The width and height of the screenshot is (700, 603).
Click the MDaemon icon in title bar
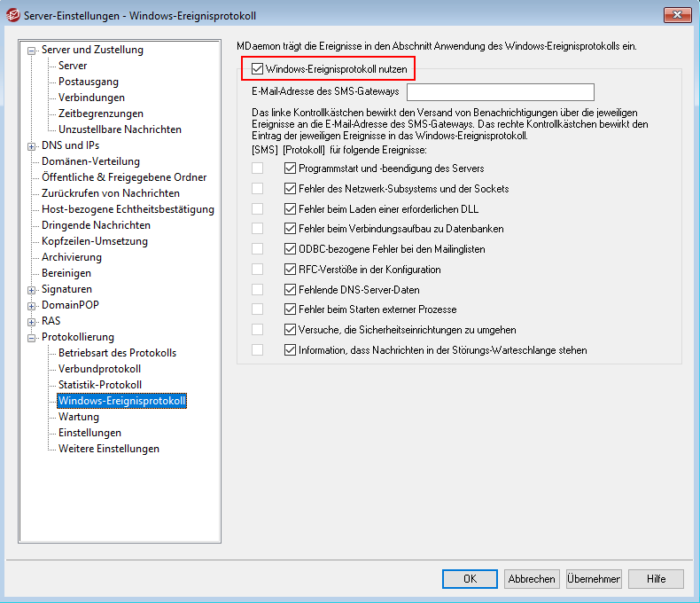pyautogui.click(x=13, y=13)
